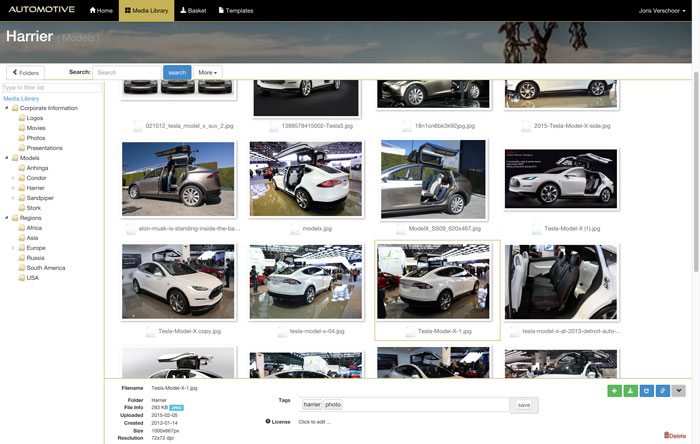
Task: Select the ModelX_SS09_620x467.jpg thumbnail
Action: 433,179
